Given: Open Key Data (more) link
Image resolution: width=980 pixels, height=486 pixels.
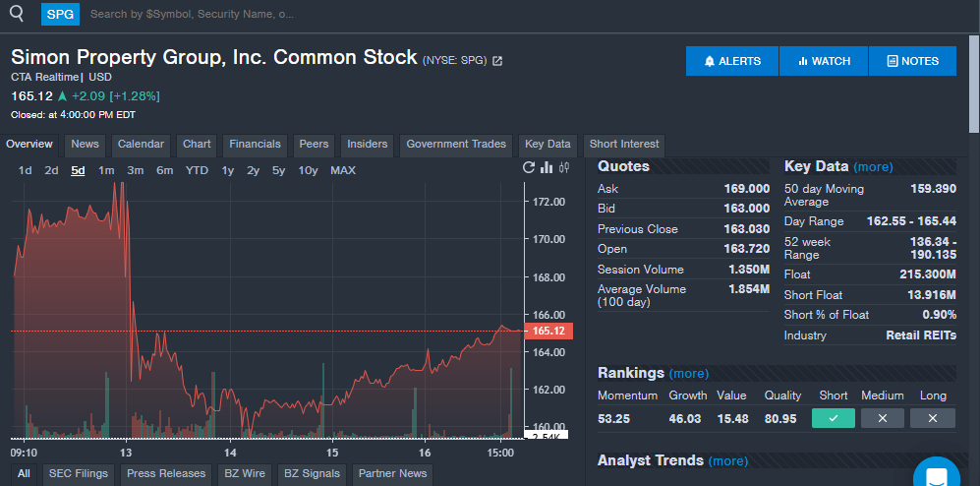Looking at the screenshot, I should click(873, 167).
